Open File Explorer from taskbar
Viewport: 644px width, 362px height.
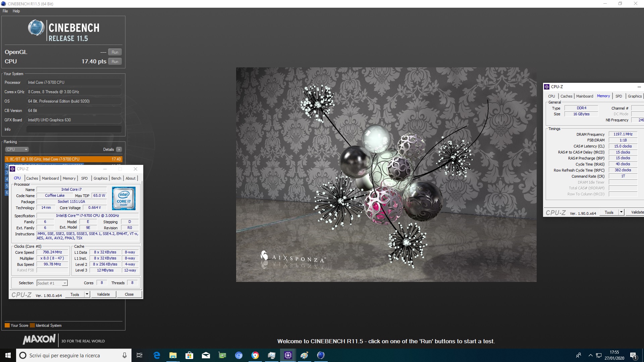pyautogui.click(x=173, y=355)
